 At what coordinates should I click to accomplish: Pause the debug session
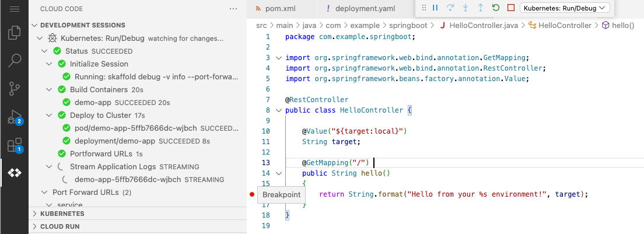tap(435, 8)
